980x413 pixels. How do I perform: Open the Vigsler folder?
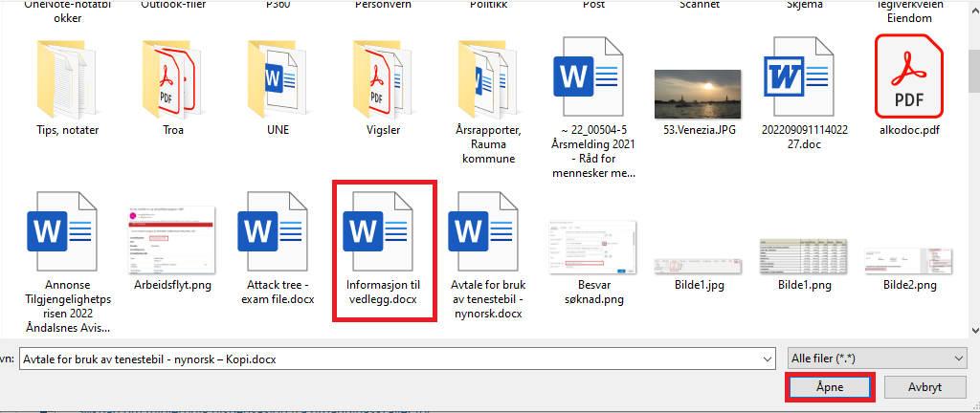[x=383, y=78]
